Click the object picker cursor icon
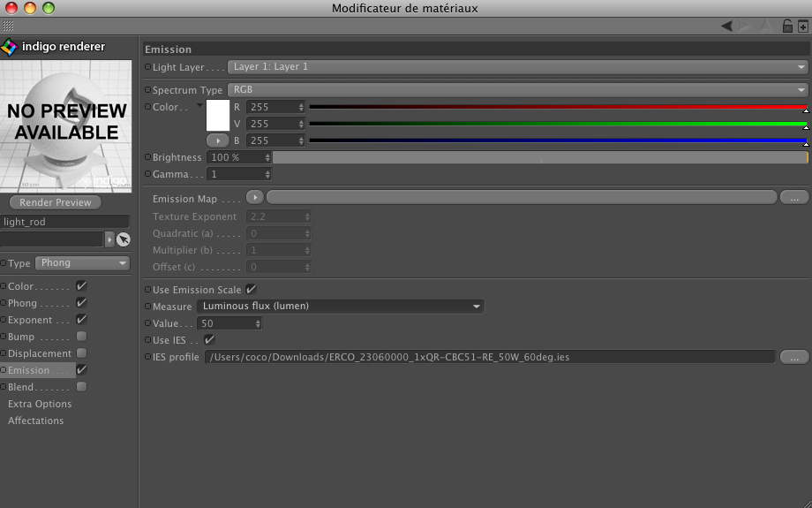The image size is (812, 508). pos(124,239)
